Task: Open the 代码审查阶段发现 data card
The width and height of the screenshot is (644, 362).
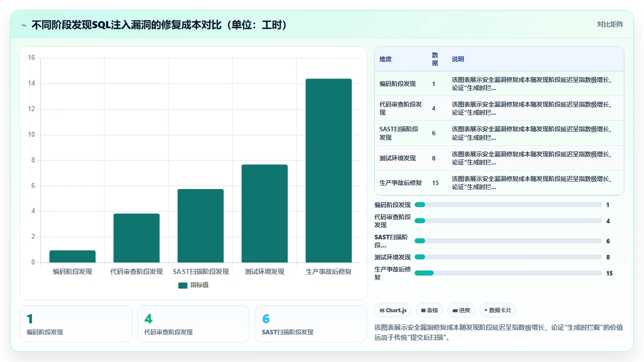Action: tap(193, 324)
